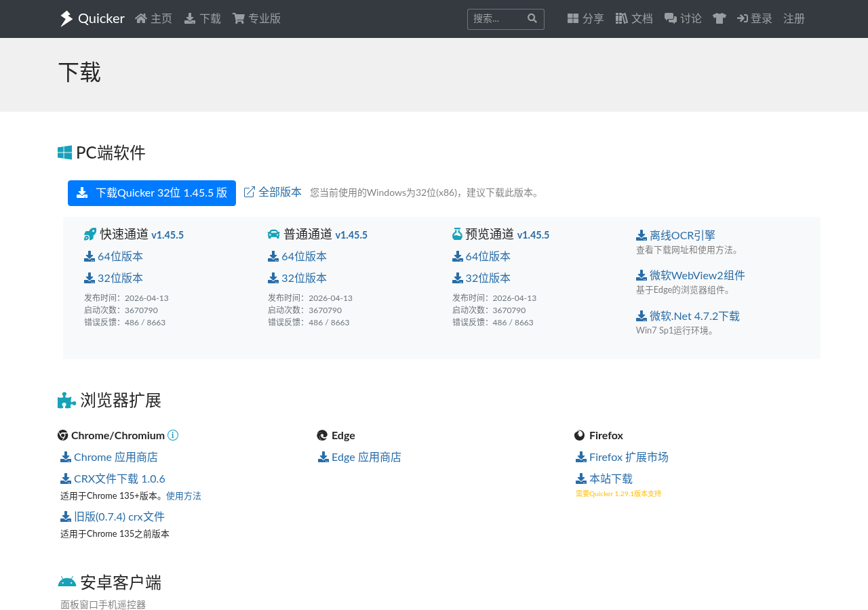This screenshot has height=610, width=868.
Task: Click 错误反馈 486 / 8663 under 预览通道
Action: pos(493,323)
